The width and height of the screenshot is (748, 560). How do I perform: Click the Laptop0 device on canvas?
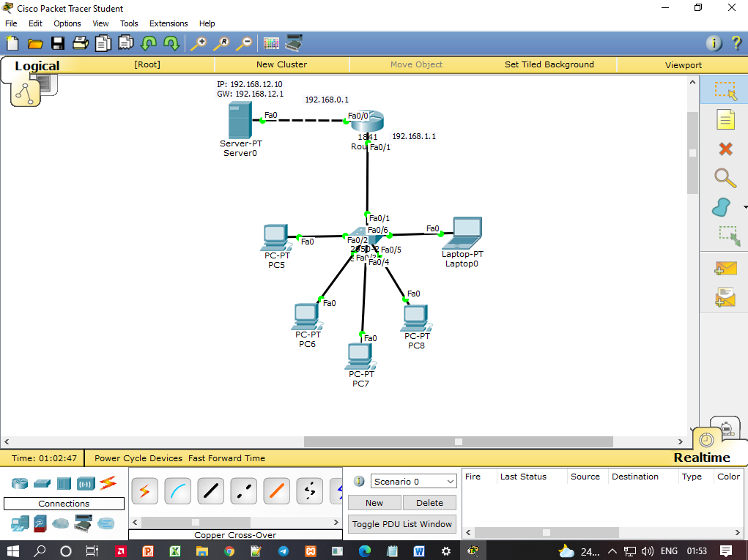point(462,233)
